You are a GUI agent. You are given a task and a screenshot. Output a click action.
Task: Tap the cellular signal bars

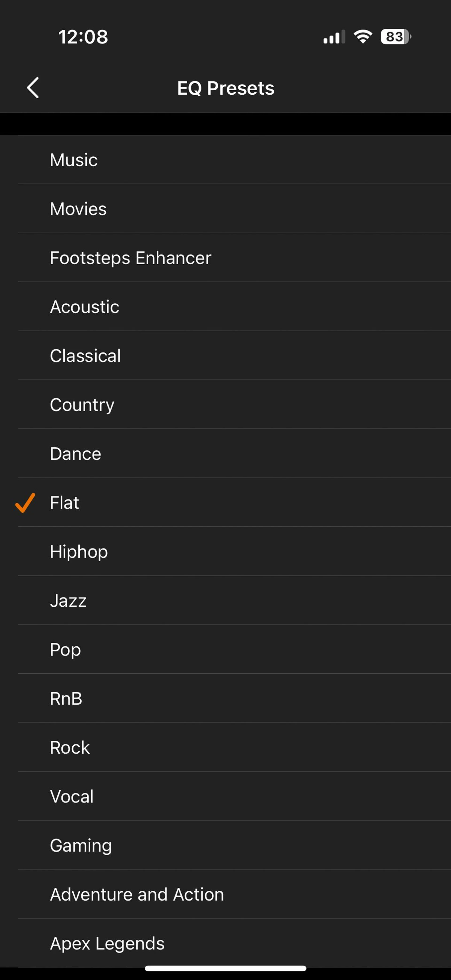(x=334, y=37)
